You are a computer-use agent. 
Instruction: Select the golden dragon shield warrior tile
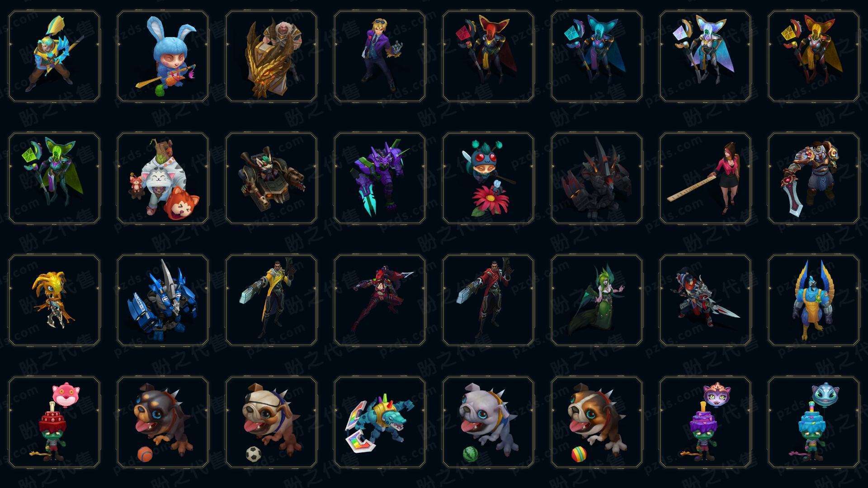point(271,56)
